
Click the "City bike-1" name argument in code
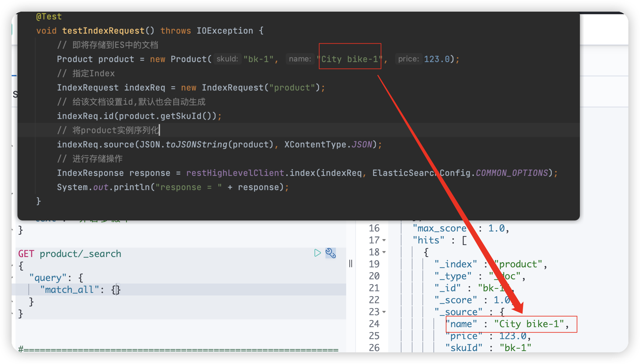coord(350,59)
